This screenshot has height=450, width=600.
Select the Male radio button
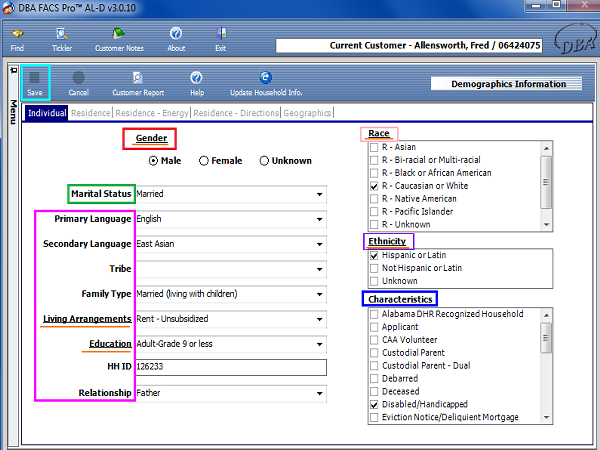tap(153, 161)
